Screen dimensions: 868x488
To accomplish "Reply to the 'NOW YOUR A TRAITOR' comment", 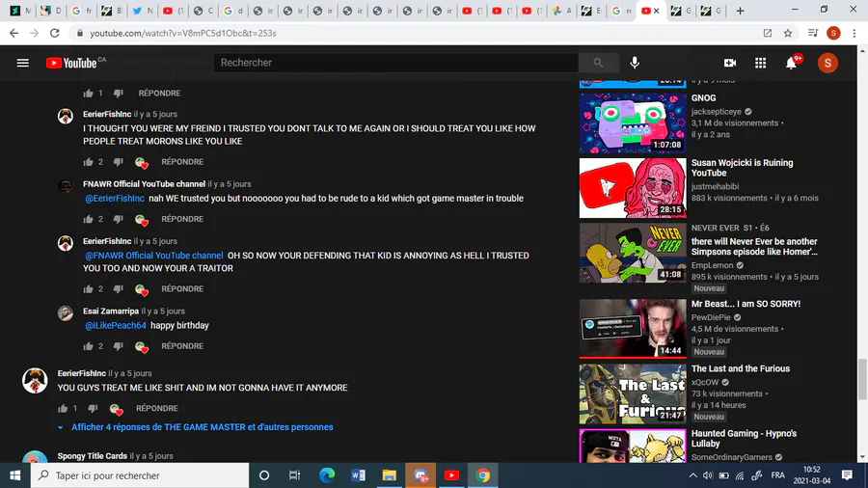I will 182,288.
